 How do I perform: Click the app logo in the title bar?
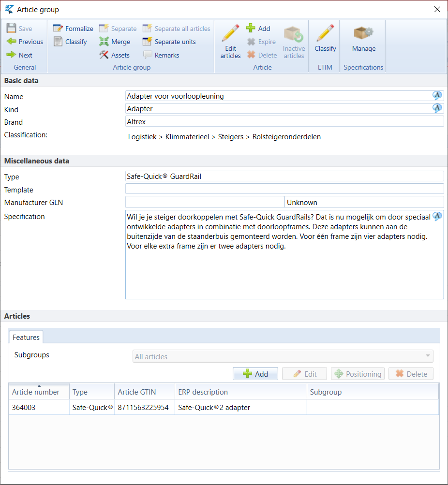tap(9, 9)
